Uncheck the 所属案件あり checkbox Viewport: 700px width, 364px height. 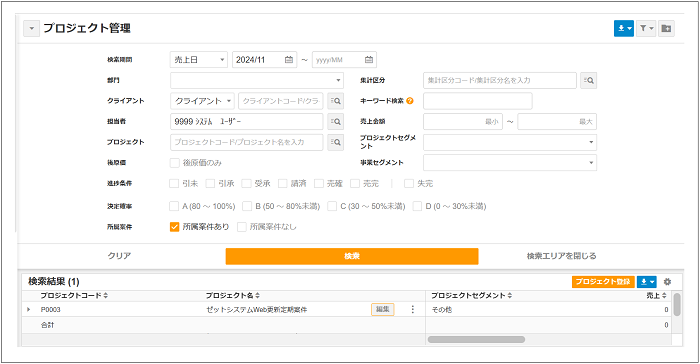[x=175, y=227]
